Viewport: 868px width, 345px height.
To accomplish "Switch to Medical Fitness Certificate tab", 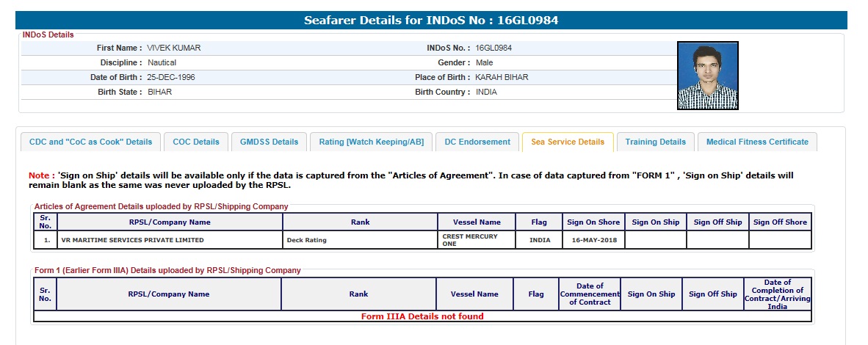I will (757, 142).
